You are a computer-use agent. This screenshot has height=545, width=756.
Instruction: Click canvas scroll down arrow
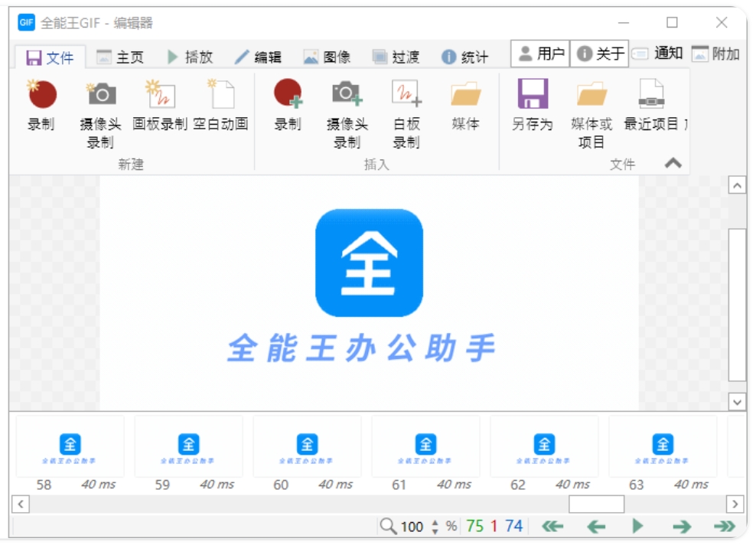tap(737, 402)
